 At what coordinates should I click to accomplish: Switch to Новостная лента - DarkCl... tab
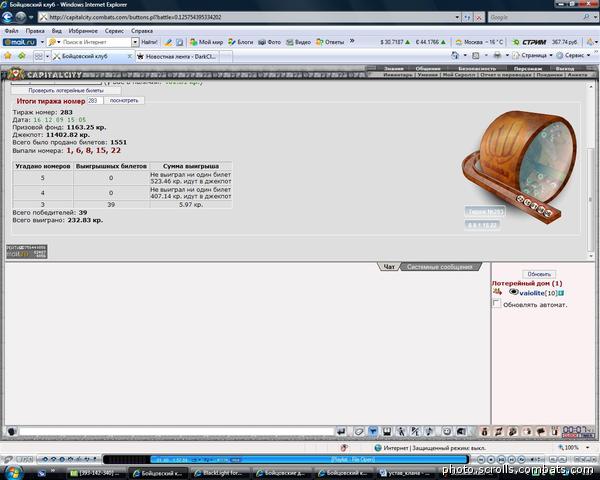[x=178, y=57]
